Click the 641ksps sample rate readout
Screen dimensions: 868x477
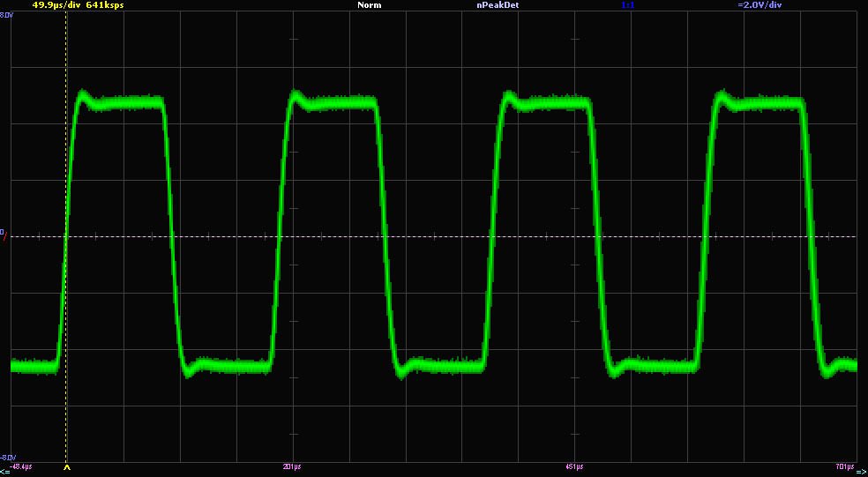tap(103, 5)
